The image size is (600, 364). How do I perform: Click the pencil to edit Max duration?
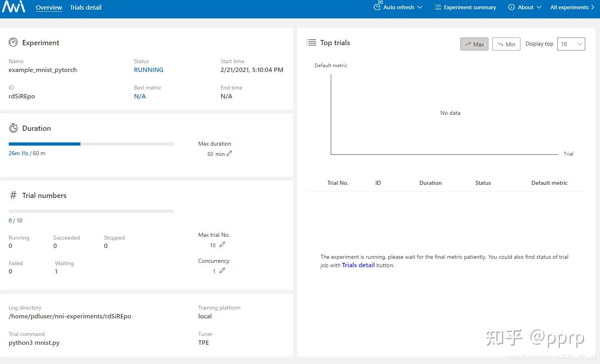[x=229, y=153]
